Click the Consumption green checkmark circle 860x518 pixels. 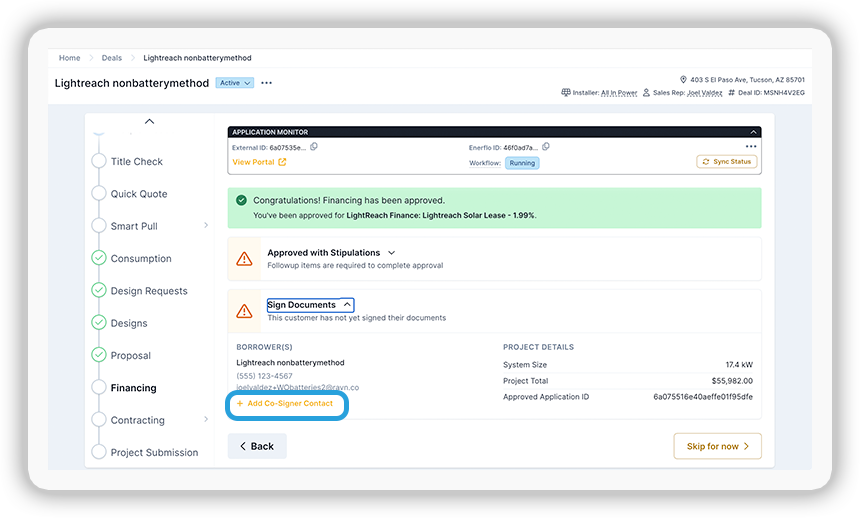(99, 258)
